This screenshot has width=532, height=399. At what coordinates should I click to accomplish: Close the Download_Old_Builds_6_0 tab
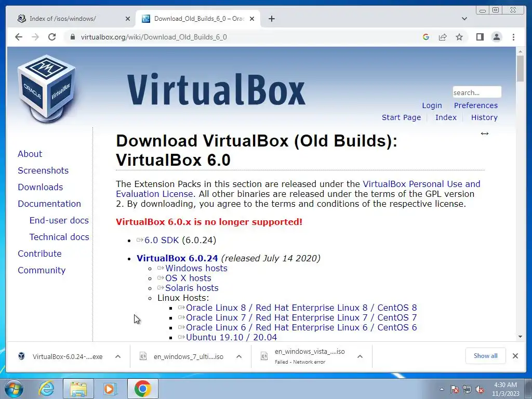pyautogui.click(x=252, y=19)
